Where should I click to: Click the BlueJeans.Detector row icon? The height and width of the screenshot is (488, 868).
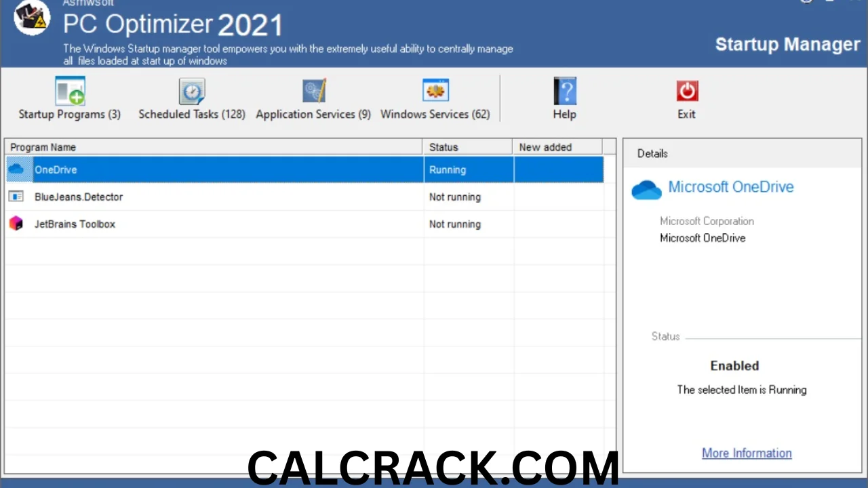click(x=16, y=197)
